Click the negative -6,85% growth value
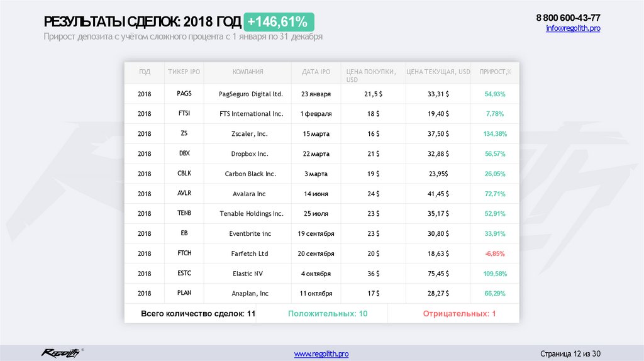Image resolution: width=644 pixels, height=361 pixels. pyautogui.click(x=495, y=254)
